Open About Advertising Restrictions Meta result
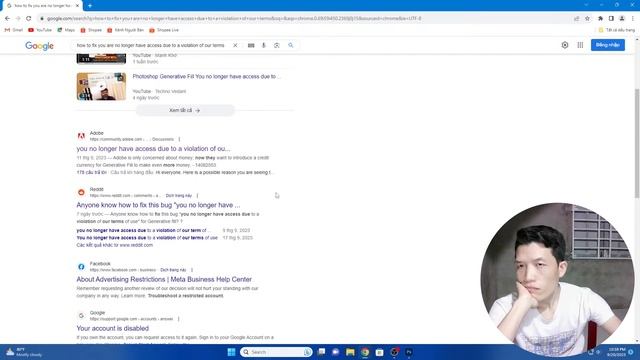This screenshot has width=640, height=360. [x=164, y=279]
